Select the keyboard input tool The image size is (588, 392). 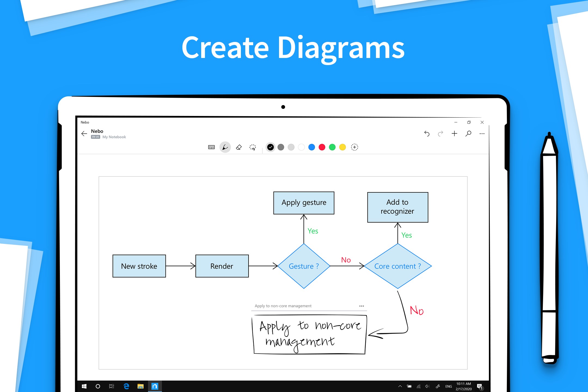211,147
